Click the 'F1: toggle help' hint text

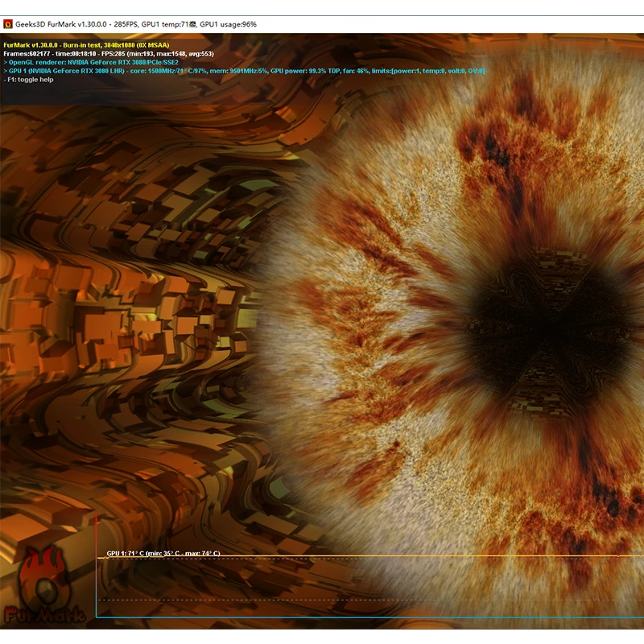point(28,80)
